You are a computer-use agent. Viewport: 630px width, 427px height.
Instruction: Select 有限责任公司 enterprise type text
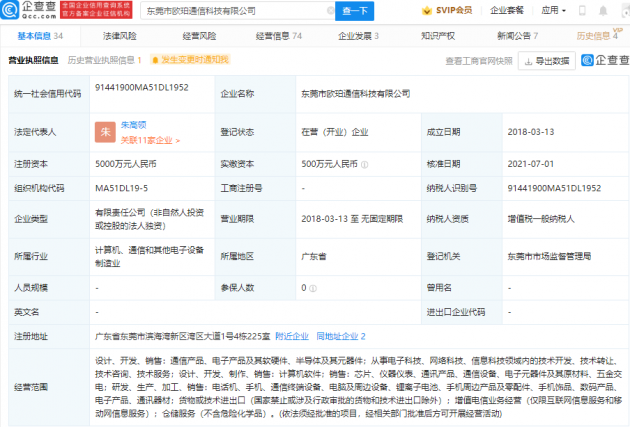pyautogui.click(x=149, y=219)
